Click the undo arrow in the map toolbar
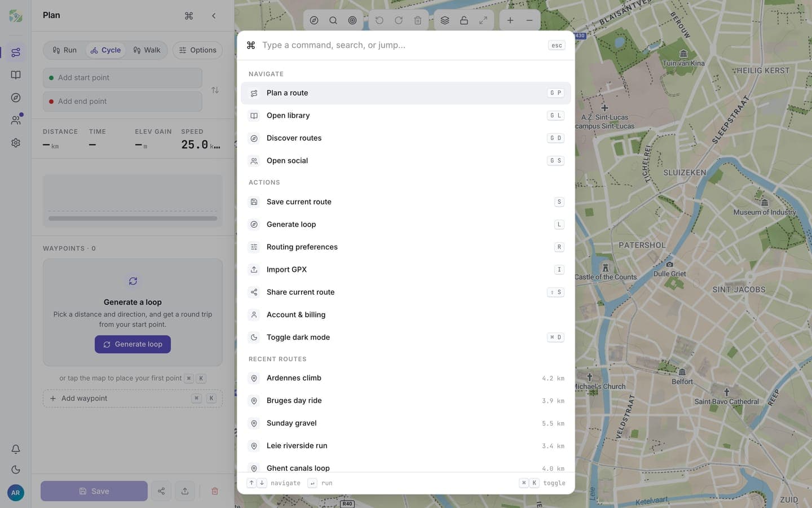This screenshot has width=812, height=508. (379, 20)
